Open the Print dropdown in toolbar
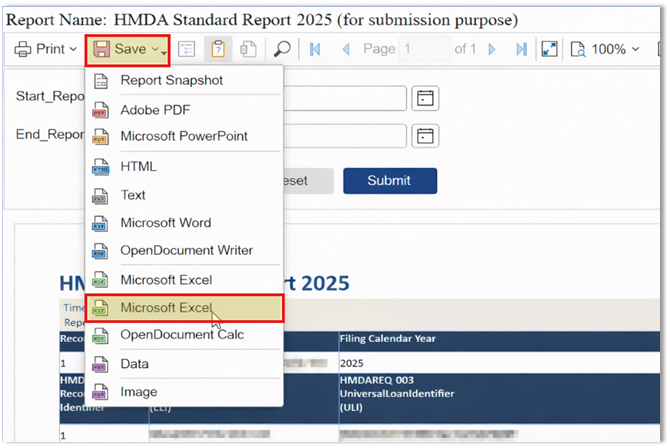Image resolution: width=670 pixels, height=448 pixels. click(x=47, y=49)
